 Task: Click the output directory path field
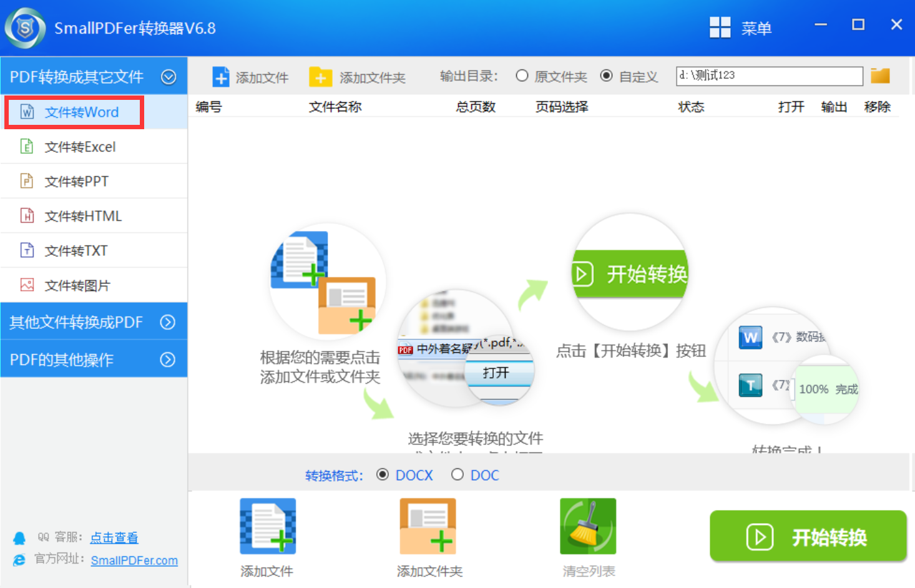coord(769,76)
